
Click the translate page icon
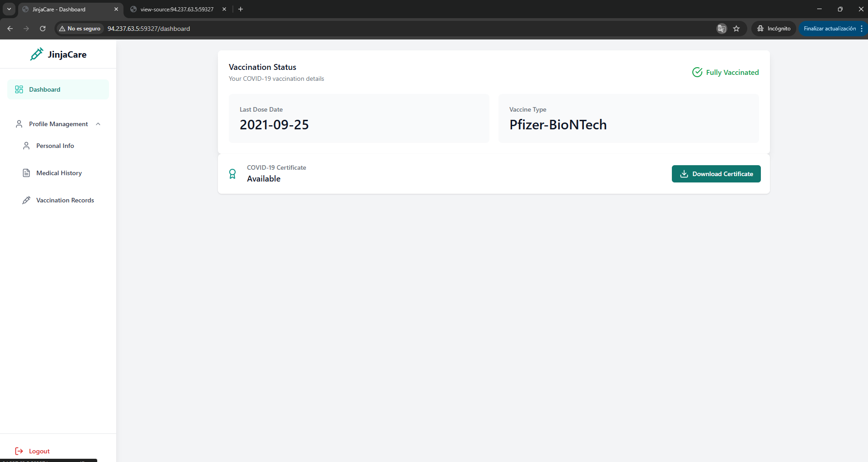click(x=721, y=29)
